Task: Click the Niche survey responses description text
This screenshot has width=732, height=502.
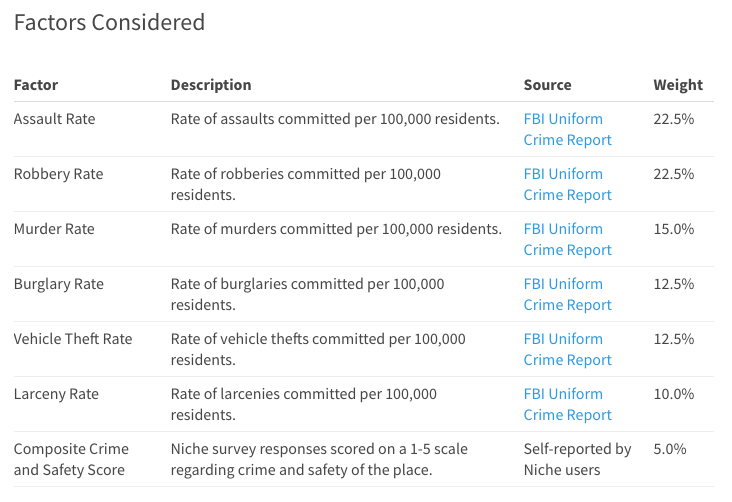Action: point(319,459)
